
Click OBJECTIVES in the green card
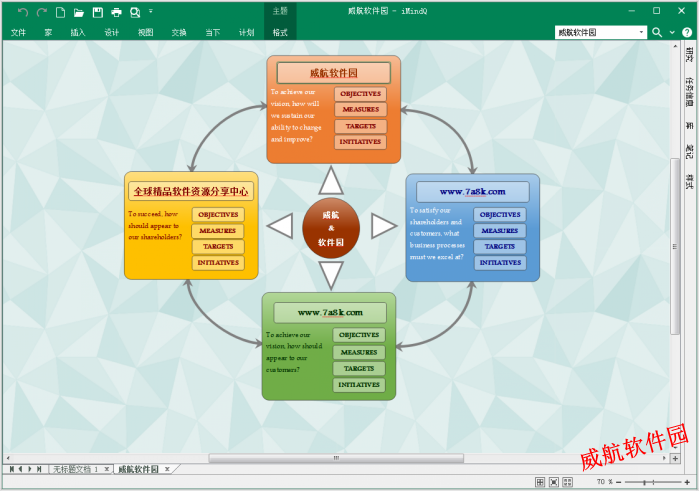point(359,335)
